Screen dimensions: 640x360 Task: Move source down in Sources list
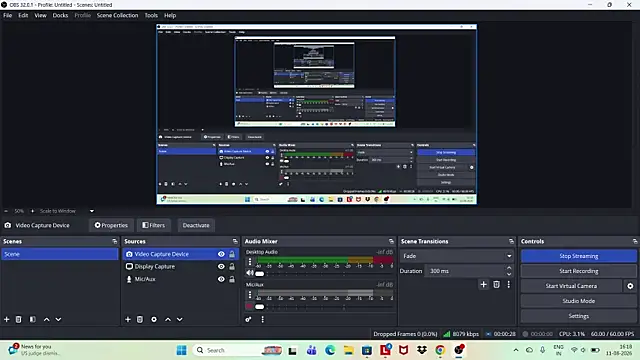pyautogui.click(x=180, y=319)
